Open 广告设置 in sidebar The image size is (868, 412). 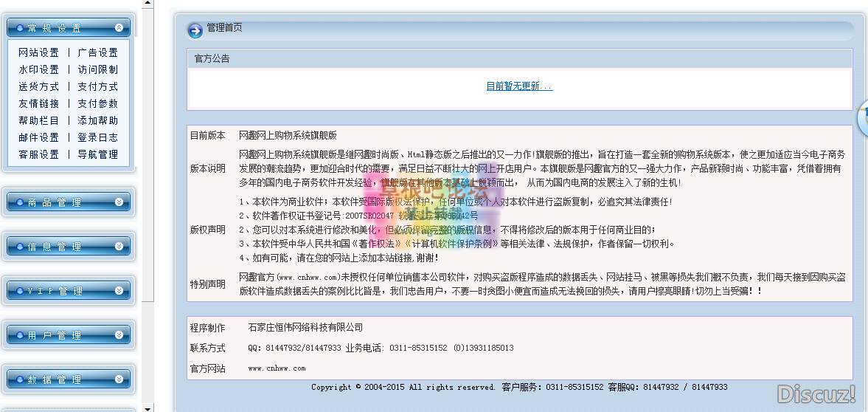[x=98, y=52]
